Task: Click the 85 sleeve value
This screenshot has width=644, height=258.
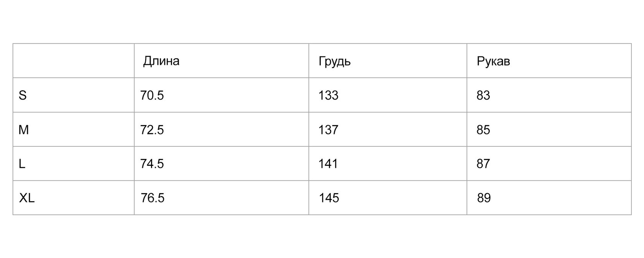Action: click(x=483, y=130)
